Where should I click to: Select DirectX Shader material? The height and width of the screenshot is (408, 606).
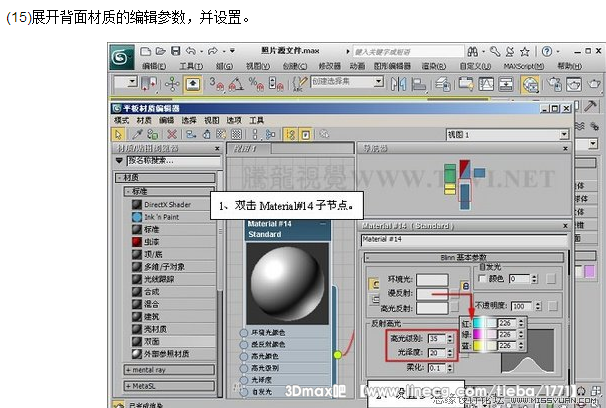[x=167, y=204]
